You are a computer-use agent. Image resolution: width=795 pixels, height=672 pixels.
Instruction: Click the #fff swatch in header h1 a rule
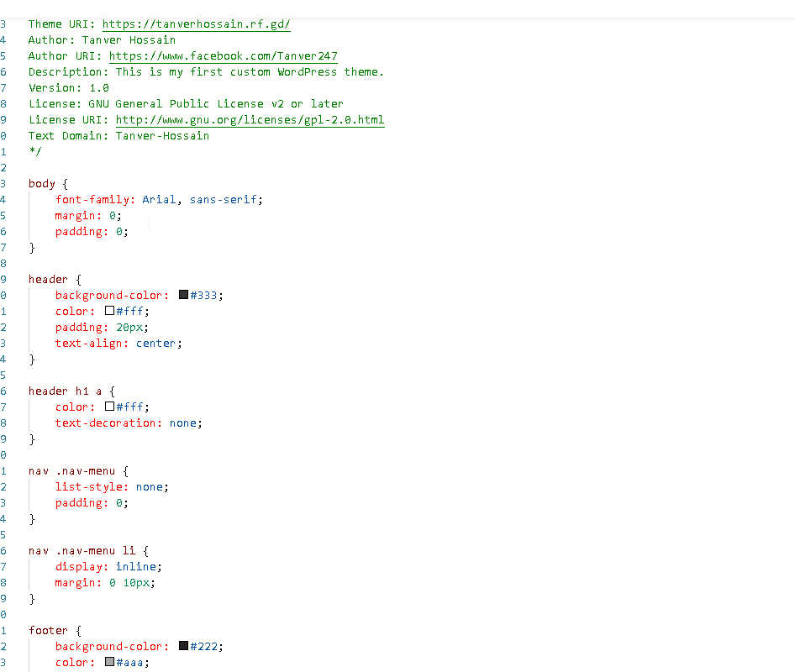click(109, 407)
